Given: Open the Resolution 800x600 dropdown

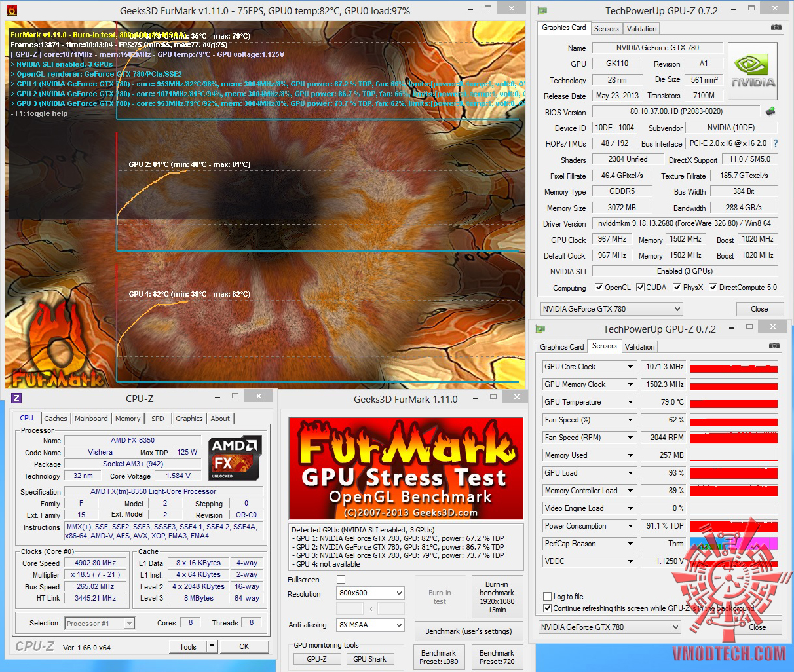Looking at the screenshot, I should click(371, 593).
